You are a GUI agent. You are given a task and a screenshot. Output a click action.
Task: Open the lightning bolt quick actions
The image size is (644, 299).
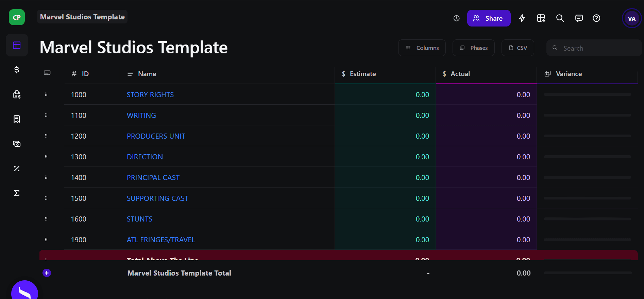coord(522,18)
